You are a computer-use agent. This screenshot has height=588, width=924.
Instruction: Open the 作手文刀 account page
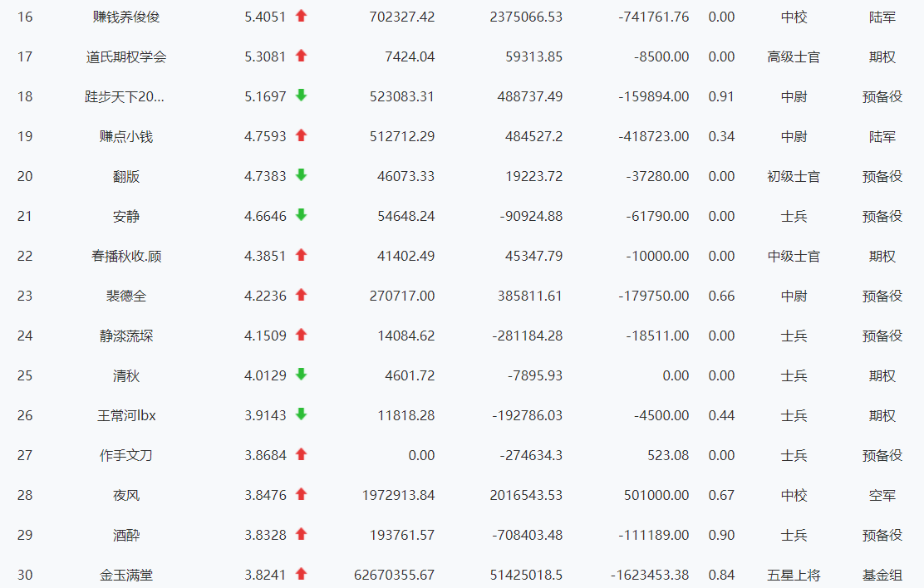pos(126,455)
